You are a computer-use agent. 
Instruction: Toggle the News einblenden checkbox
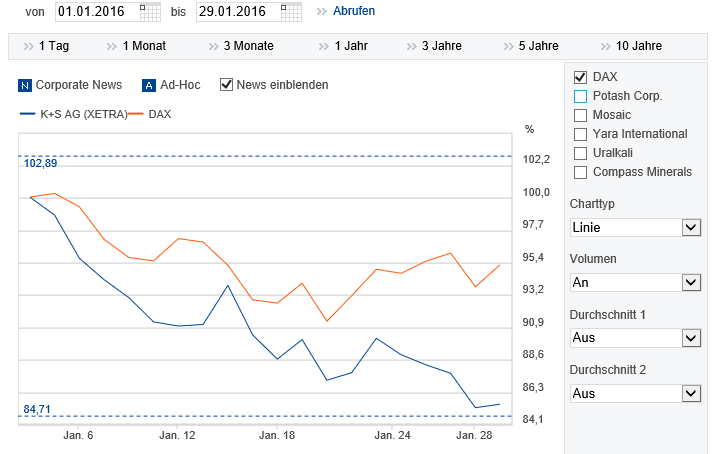click(226, 85)
